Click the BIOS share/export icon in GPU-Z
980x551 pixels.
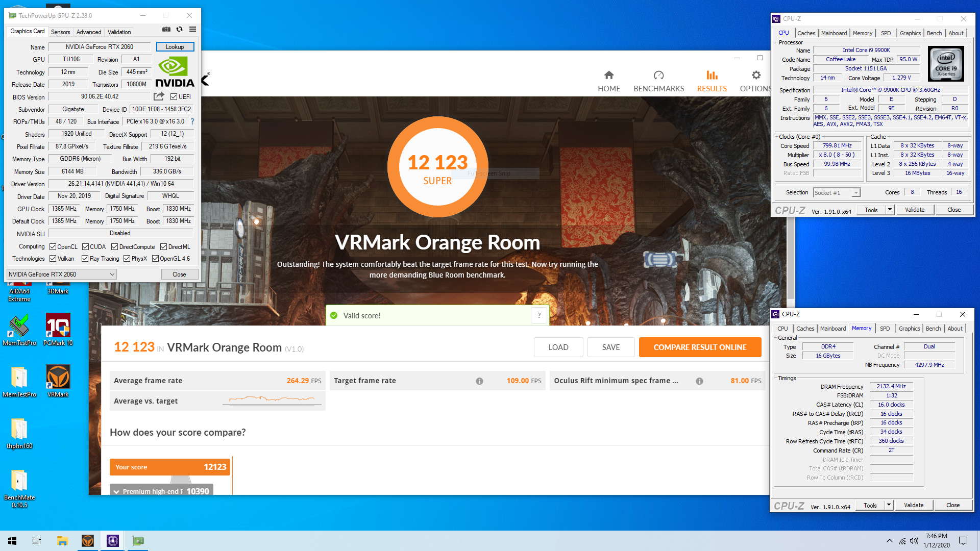coord(159,96)
